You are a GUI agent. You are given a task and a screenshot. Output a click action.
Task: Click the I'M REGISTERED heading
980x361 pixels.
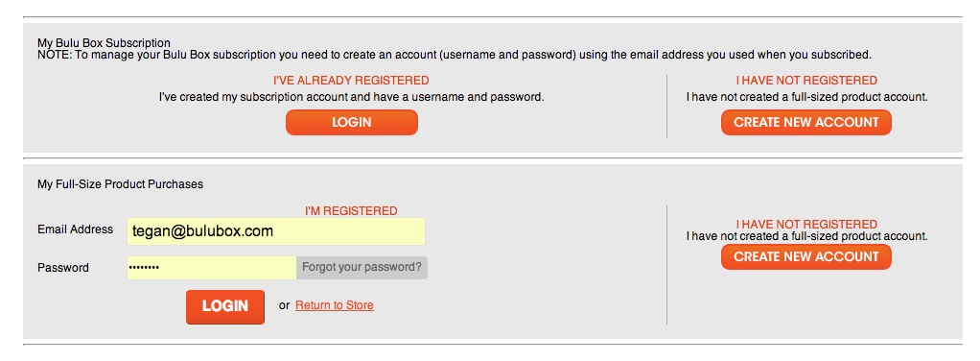pos(351,211)
